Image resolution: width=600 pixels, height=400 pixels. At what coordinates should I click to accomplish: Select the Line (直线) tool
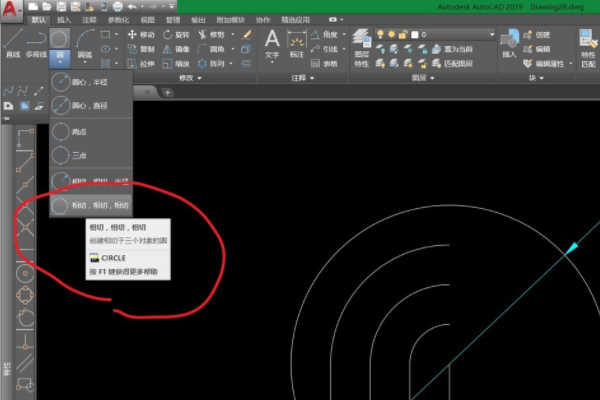click(x=13, y=43)
